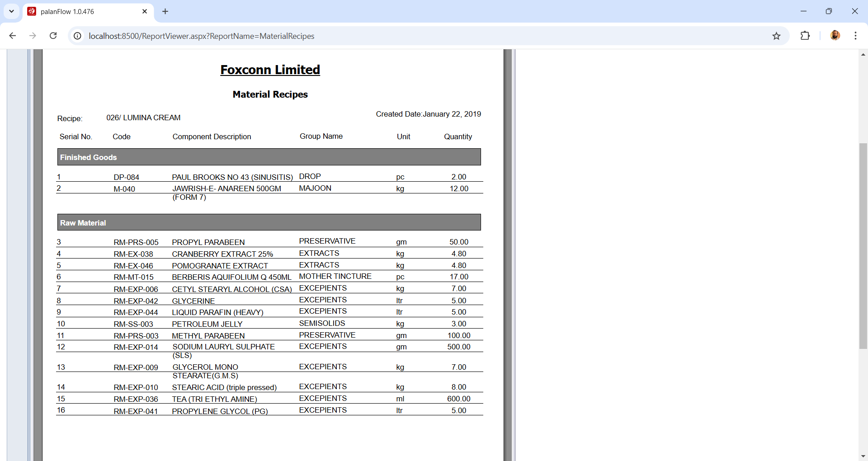Click quantity 500.00
This screenshot has width=868, height=461.
click(459, 347)
